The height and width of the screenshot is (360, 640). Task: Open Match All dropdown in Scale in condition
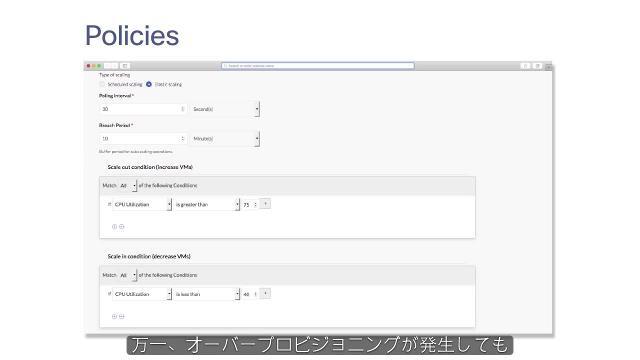pyautogui.click(x=128, y=275)
